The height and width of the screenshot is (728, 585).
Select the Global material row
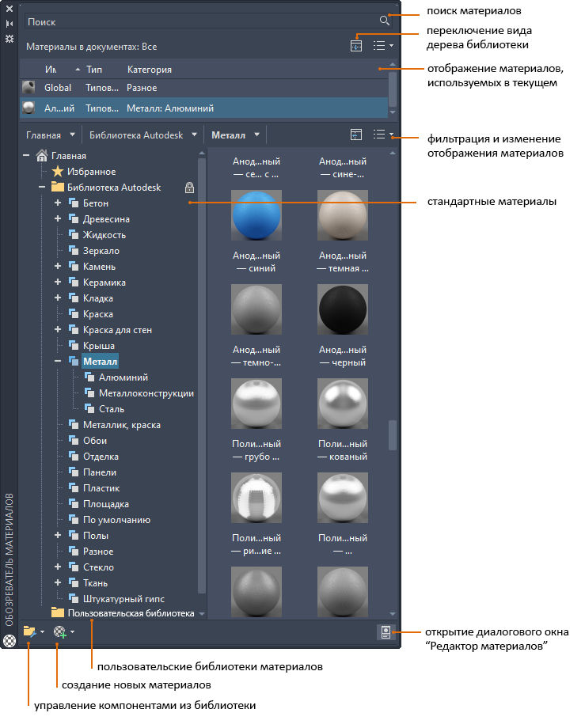pos(203,88)
